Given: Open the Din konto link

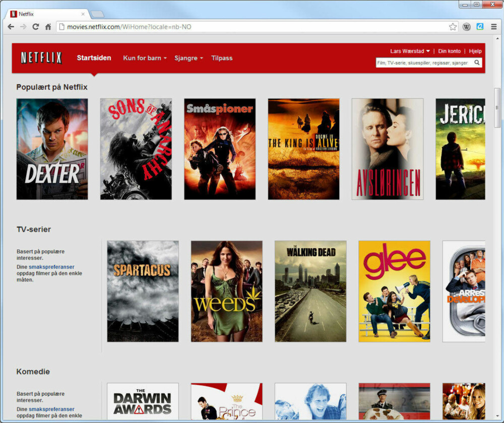Looking at the screenshot, I should (450, 51).
